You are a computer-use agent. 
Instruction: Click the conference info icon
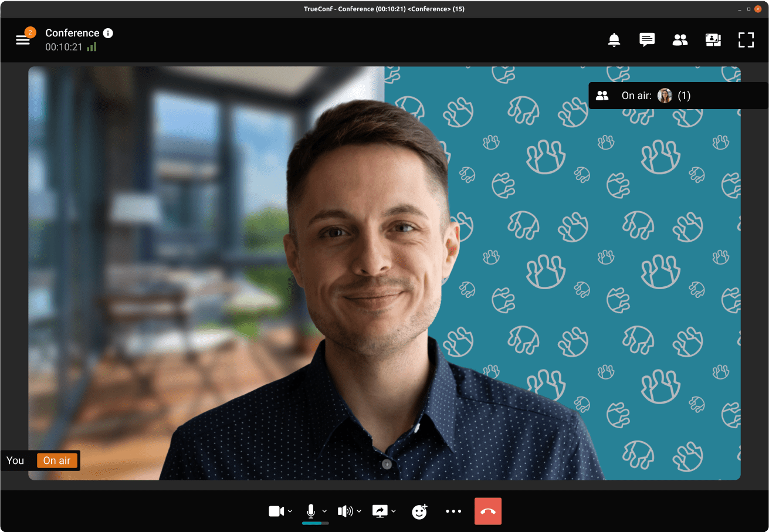coord(108,33)
